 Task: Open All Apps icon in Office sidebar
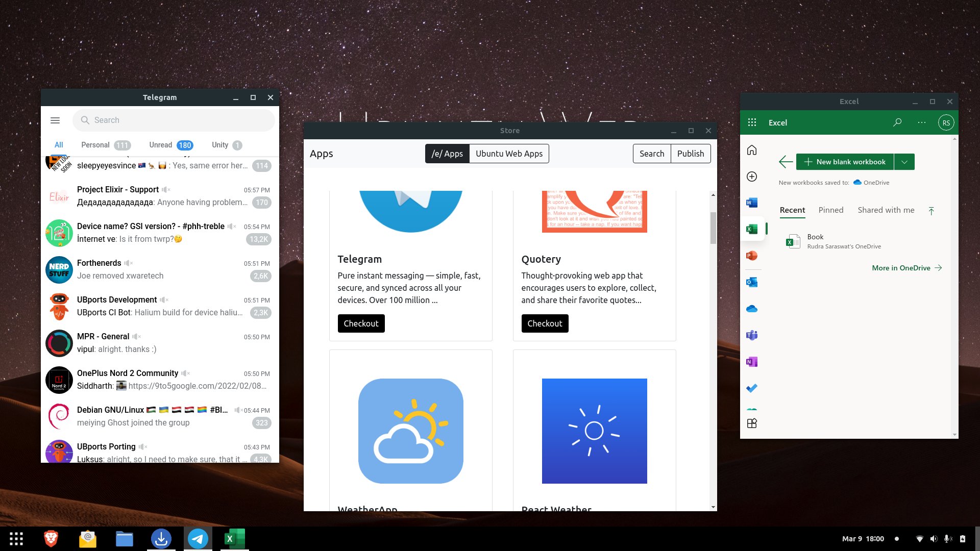coord(752,423)
